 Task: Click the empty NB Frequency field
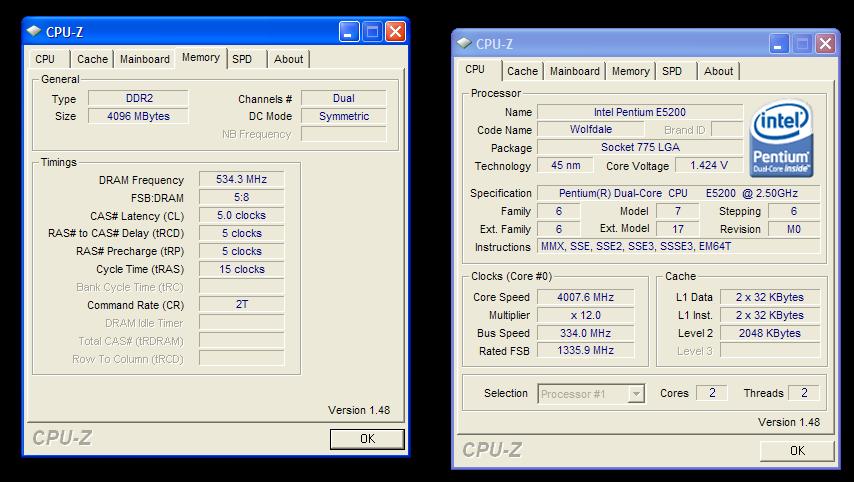344,134
